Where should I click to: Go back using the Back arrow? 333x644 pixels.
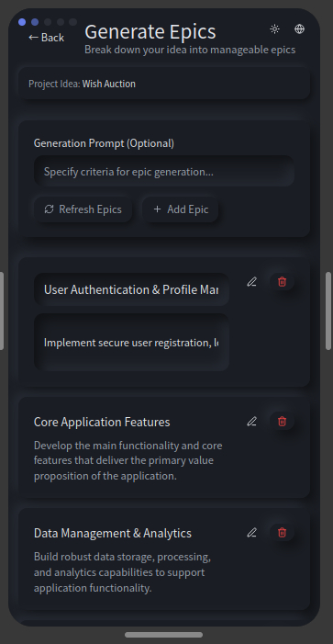(47, 38)
